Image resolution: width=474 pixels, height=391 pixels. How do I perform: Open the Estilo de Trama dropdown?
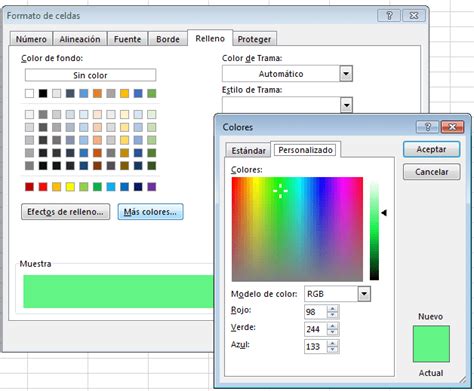click(x=346, y=105)
